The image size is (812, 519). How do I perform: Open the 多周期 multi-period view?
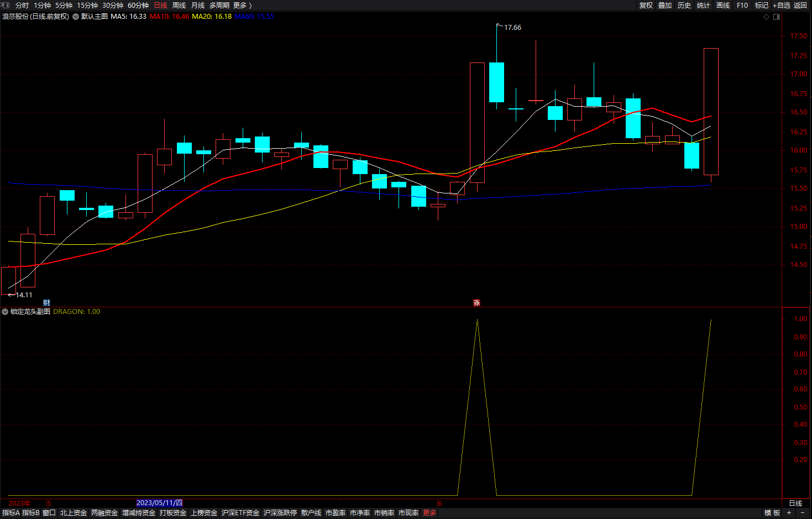pos(219,5)
